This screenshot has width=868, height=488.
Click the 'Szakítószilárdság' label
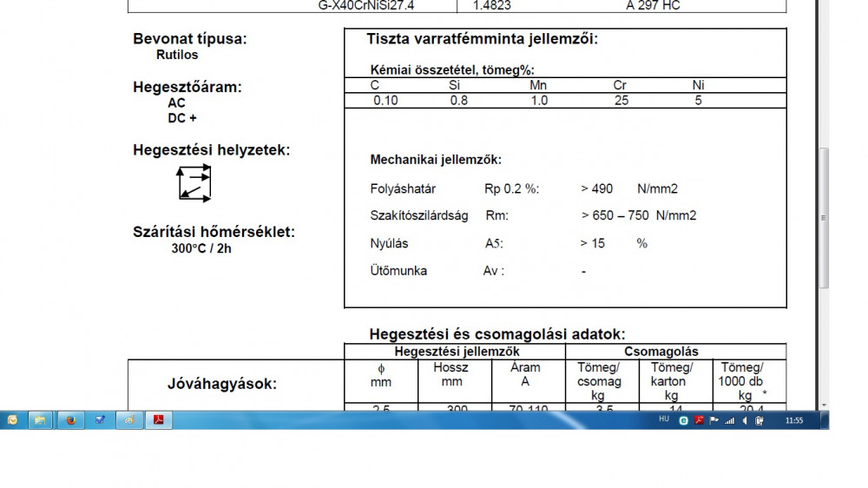(x=419, y=215)
